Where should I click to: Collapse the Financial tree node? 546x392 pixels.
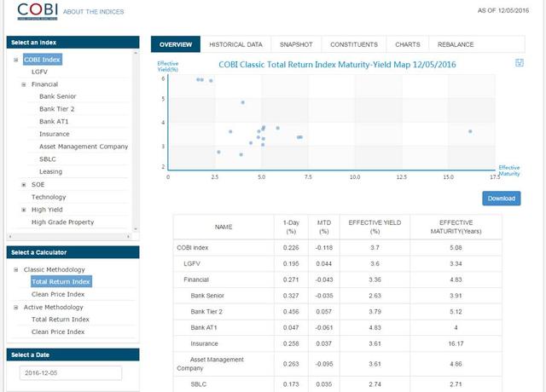pos(24,84)
